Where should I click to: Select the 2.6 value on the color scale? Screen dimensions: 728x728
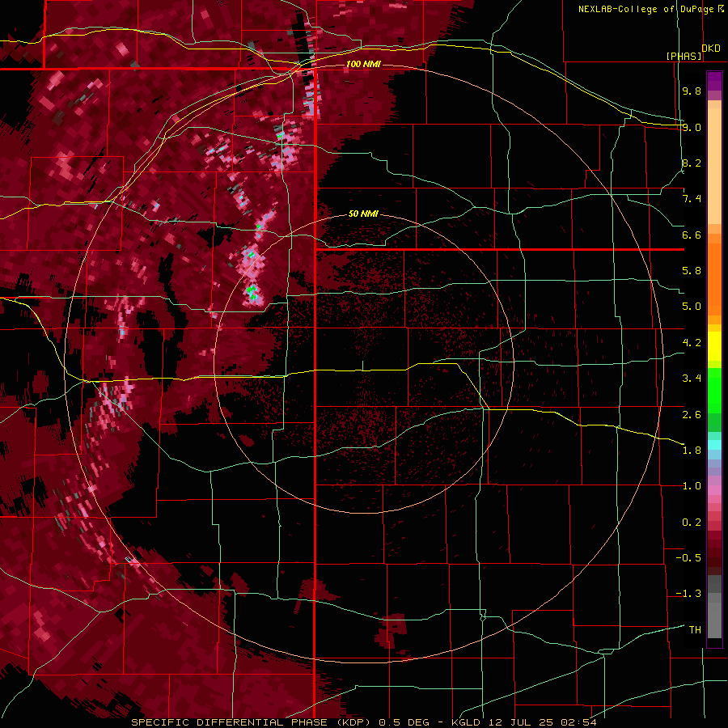[x=692, y=415]
